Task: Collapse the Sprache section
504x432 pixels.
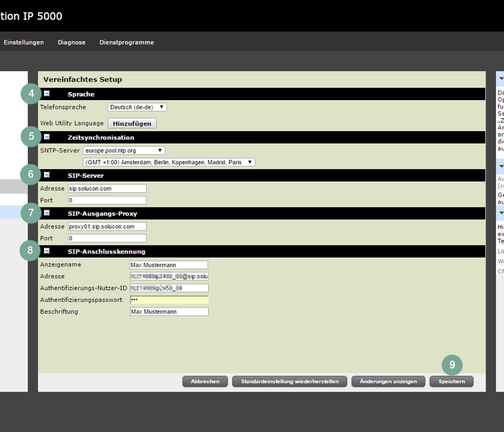Action: (47, 94)
